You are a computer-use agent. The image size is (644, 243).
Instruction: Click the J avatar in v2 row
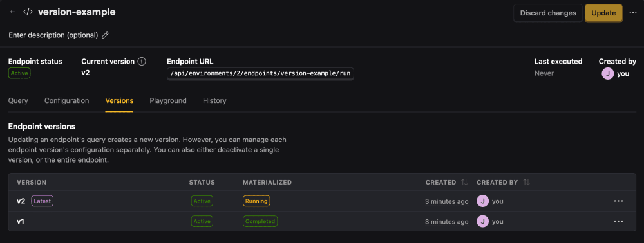click(482, 201)
